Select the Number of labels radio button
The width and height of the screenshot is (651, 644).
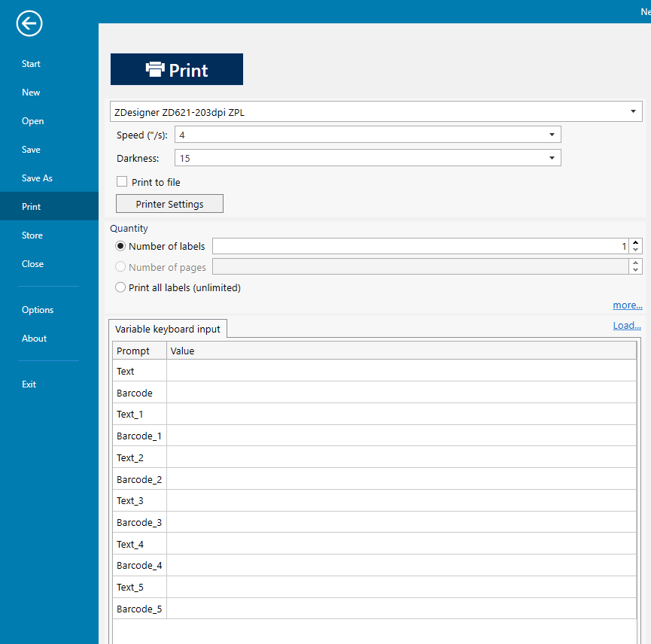tap(120, 246)
